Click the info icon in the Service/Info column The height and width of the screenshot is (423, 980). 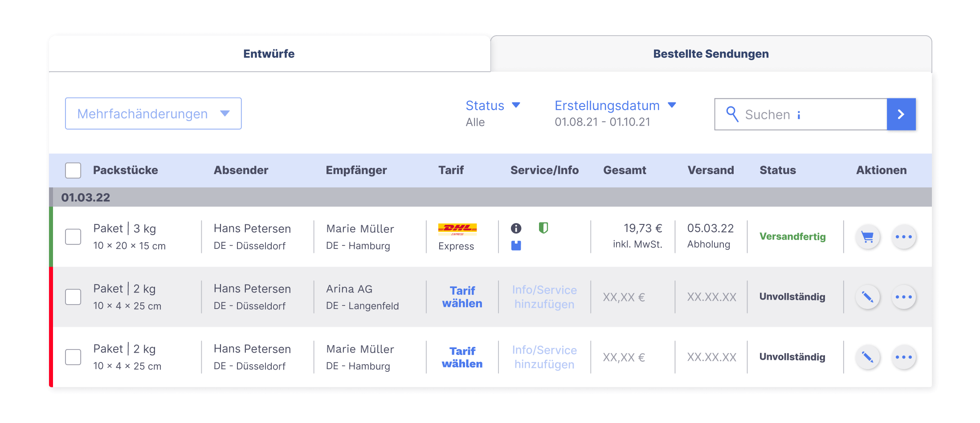pyautogui.click(x=516, y=228)
